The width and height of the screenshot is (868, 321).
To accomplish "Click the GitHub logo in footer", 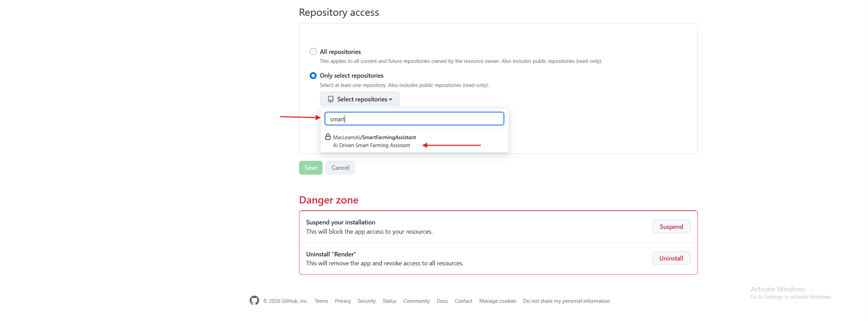I will tap(254, 300).
